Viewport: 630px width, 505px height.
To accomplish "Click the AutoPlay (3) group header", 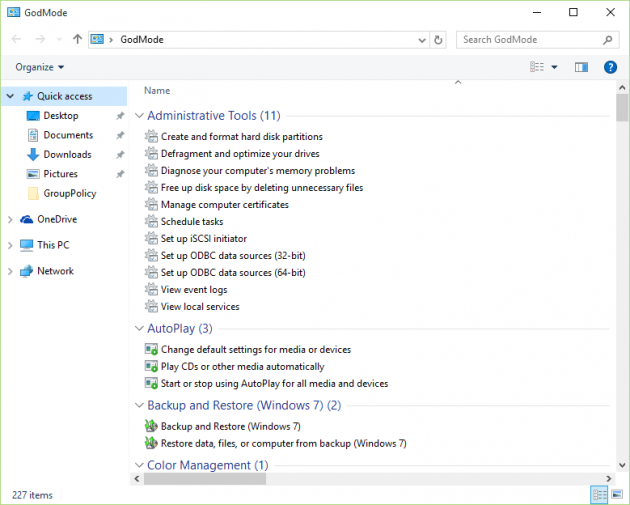I will point(180,329).
